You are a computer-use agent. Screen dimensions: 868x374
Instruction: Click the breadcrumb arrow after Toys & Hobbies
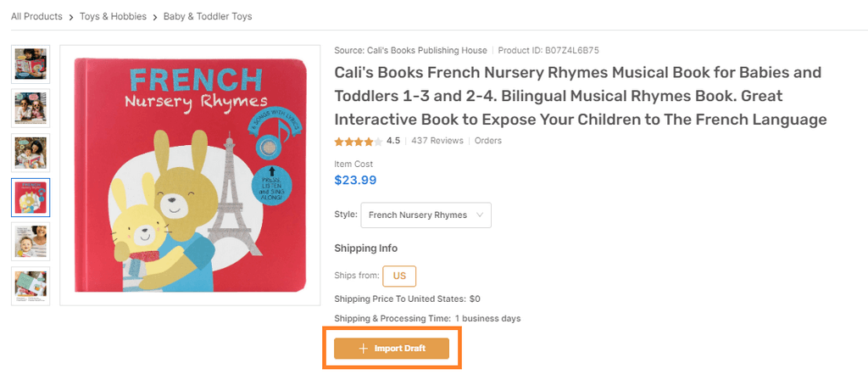pos(155,17)
